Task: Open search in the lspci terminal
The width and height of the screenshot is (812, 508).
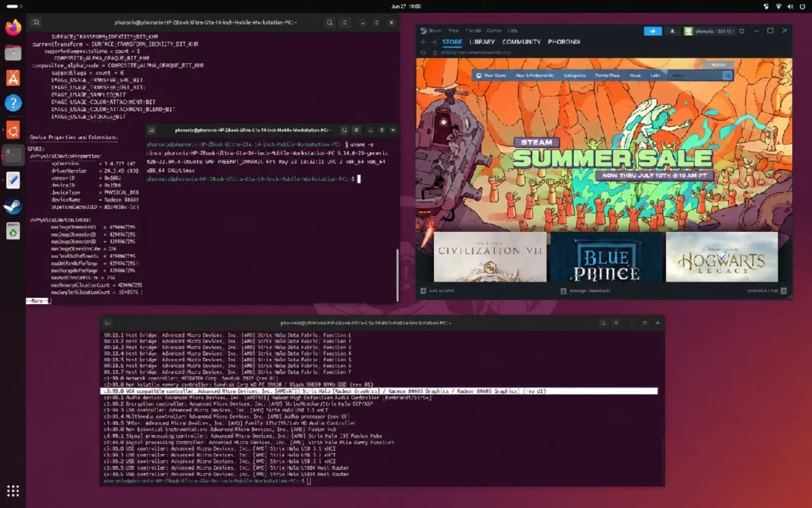Action: [x=603, y=323]
